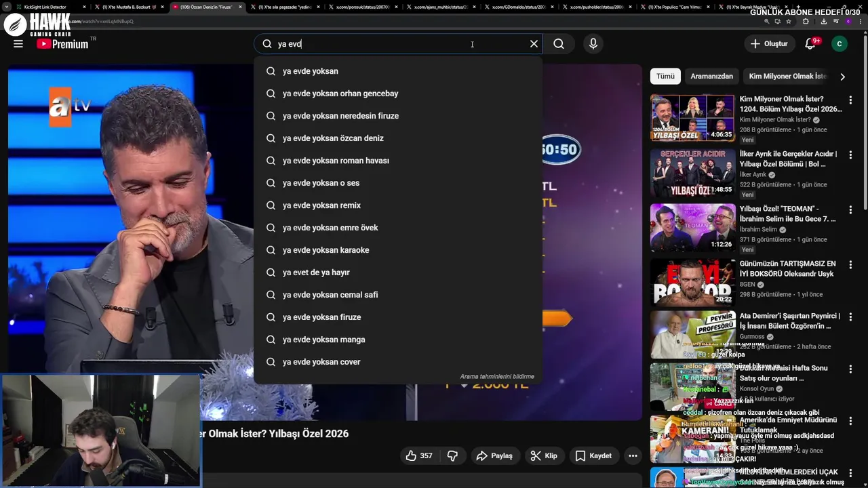Open the YouTube guide hamburger menu
The width and height of the screenshot is (868, 488).
[x=18, y=43]
